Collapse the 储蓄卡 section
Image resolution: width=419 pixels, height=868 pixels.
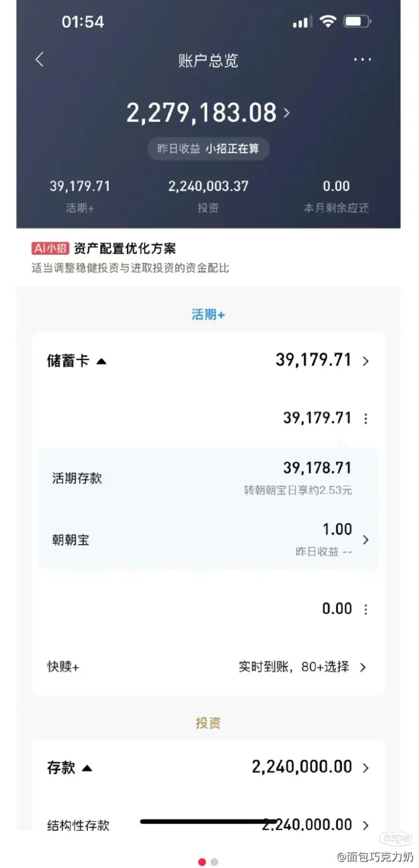click(x=102, y=361)
